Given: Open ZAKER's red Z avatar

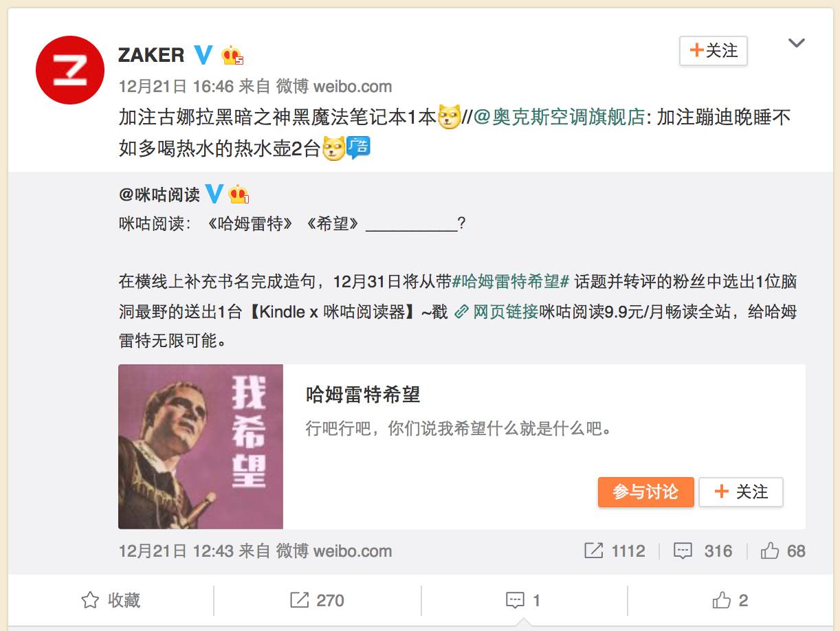Looking at the screenshot, I should click(x=69, y=70).
